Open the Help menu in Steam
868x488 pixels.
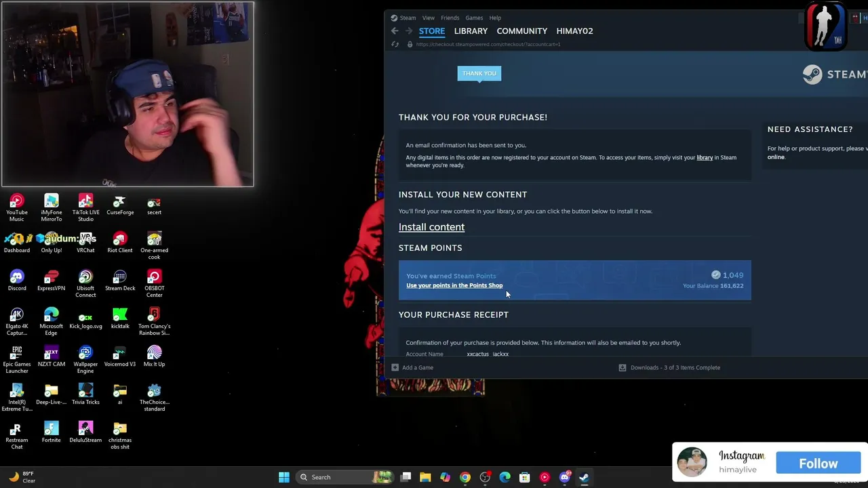coord(495,18)
